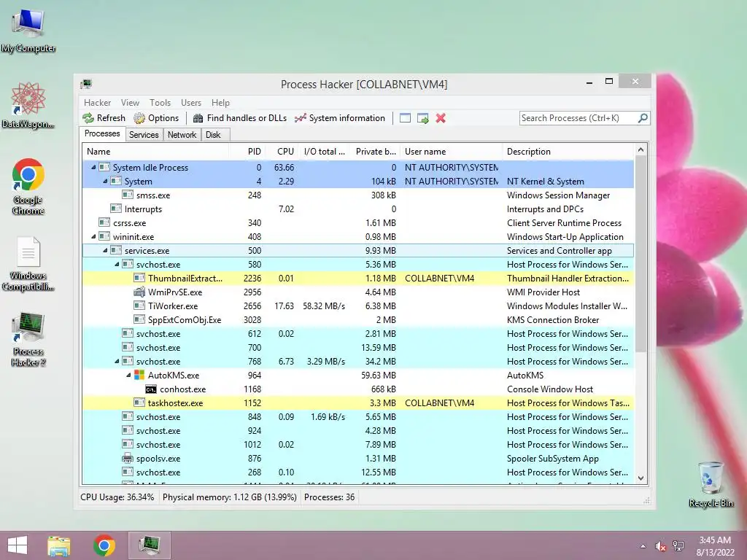Image resolution: width=747 pixels, height=560 pixels.
Task: Sort by the CPU column header
Action: [x=282, y=152]
